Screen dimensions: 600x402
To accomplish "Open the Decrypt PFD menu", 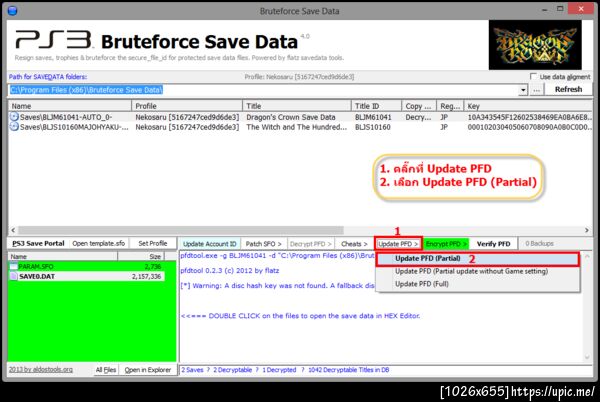I will point(310,244).
